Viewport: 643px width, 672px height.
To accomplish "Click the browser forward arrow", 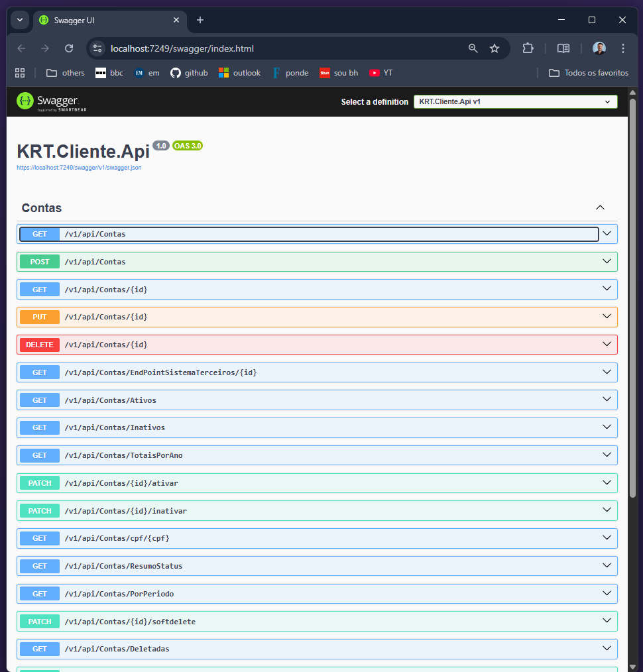I will (x=44, y=48).
